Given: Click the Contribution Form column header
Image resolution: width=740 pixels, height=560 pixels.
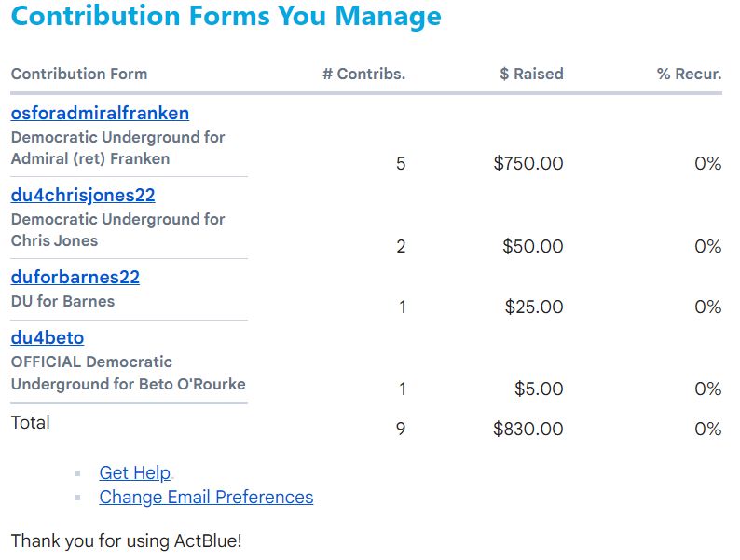Looking at the screenshot, I should [79, 75].
